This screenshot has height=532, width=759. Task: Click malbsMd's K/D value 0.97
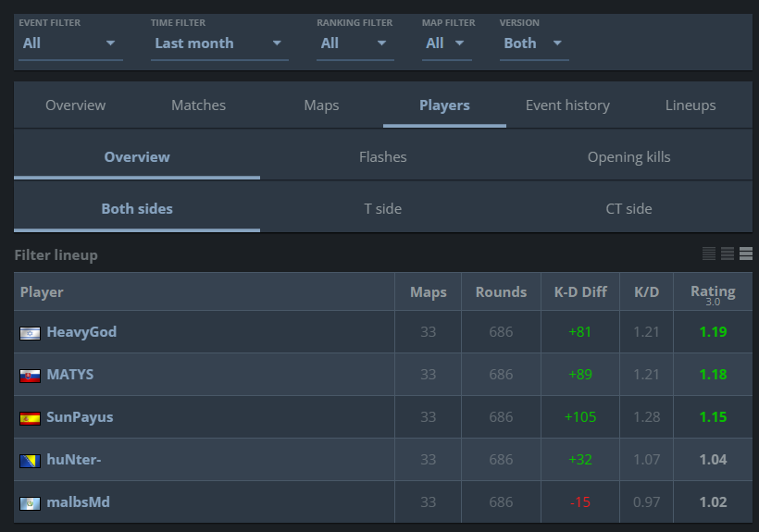pyautogui.click(x=647, y=502)
